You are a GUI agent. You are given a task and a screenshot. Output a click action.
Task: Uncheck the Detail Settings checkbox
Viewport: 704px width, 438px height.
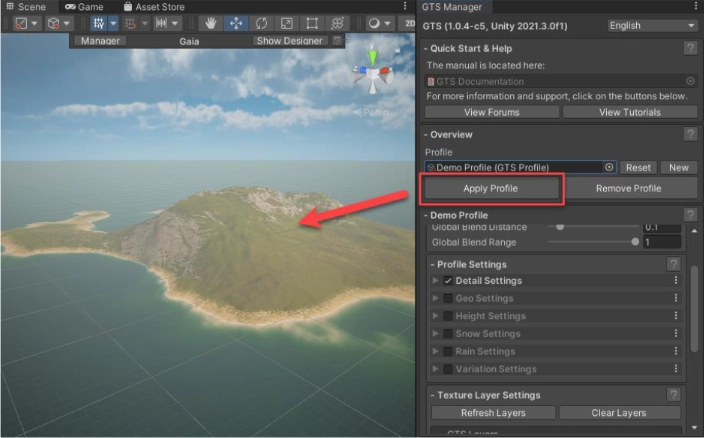448,280
